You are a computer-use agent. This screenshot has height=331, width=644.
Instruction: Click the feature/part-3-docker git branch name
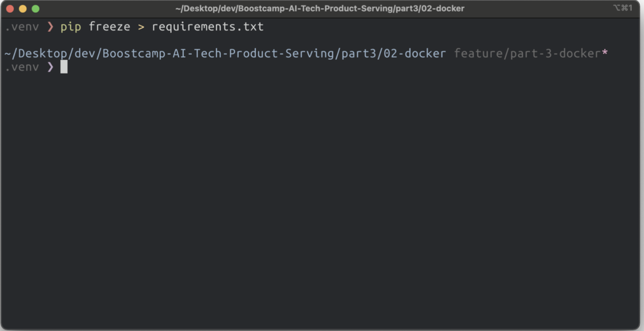click(527, 53)
